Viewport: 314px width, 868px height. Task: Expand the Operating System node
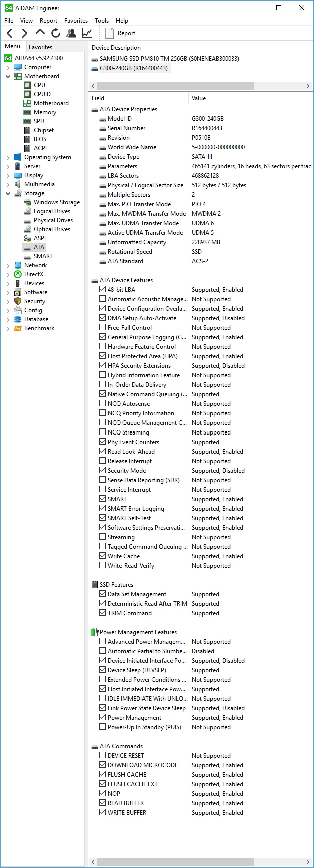pos(8,157)
